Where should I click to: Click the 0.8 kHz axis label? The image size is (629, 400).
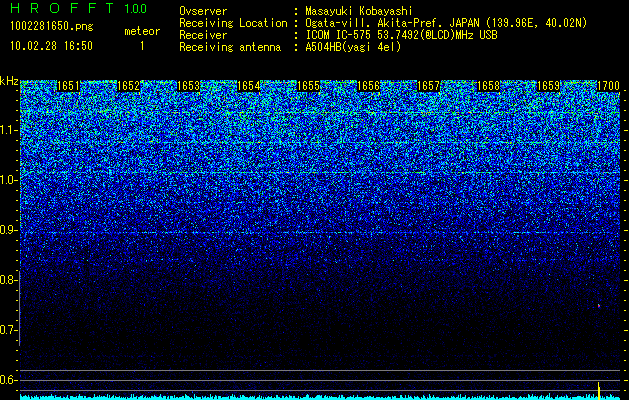(x=9, y=280)
